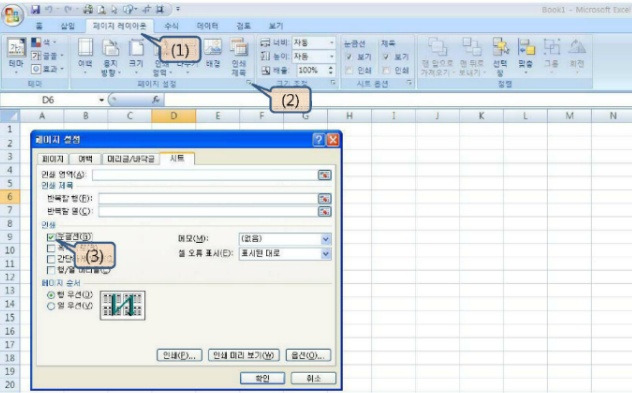The width and height of the screenshot is (632, 393).
Task: Click the 배경 (Background) ribbon button
Action: (212, 53)
